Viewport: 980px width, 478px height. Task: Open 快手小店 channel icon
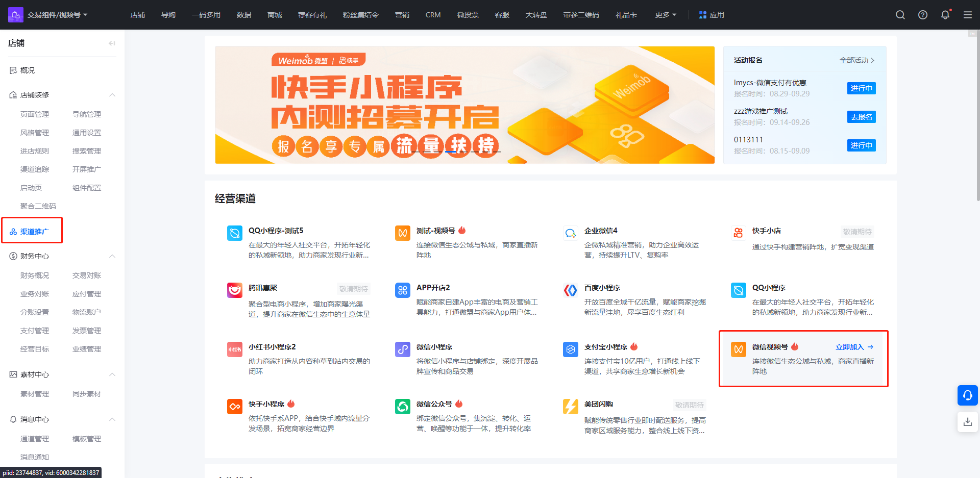tap(739, 233)
